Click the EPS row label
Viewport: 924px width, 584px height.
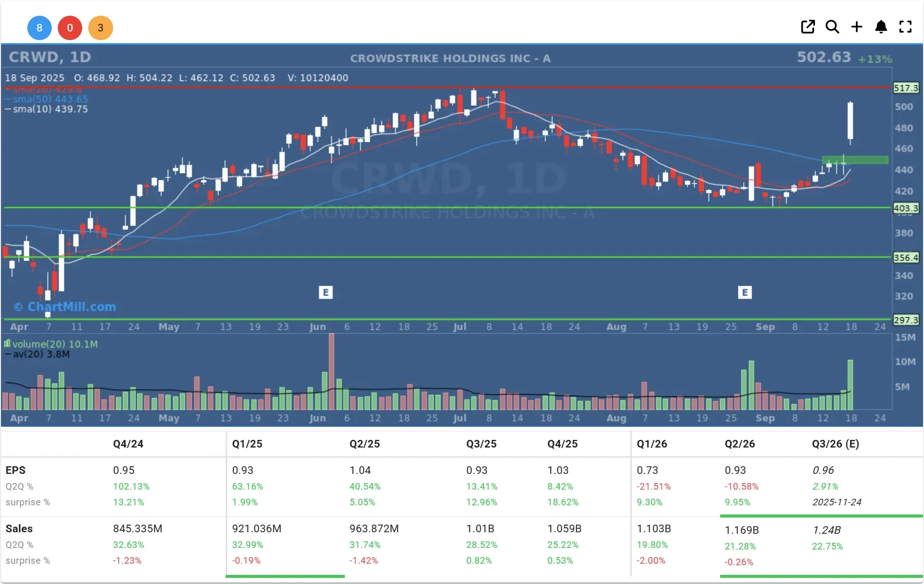click(16, 470)
